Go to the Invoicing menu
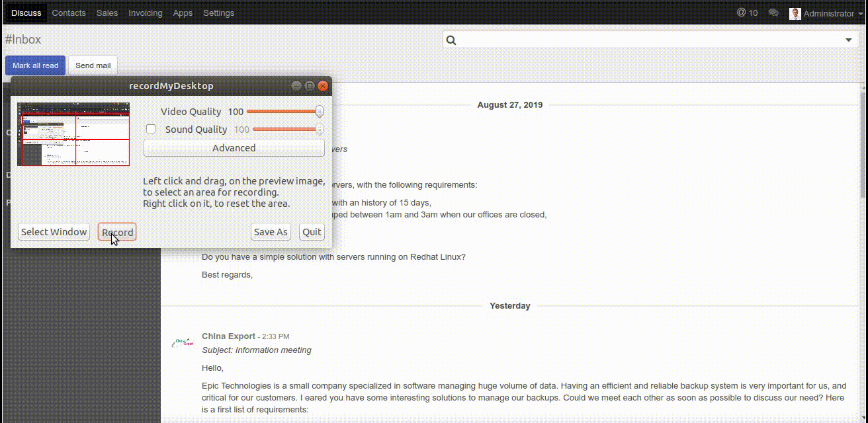 (146, 13)
